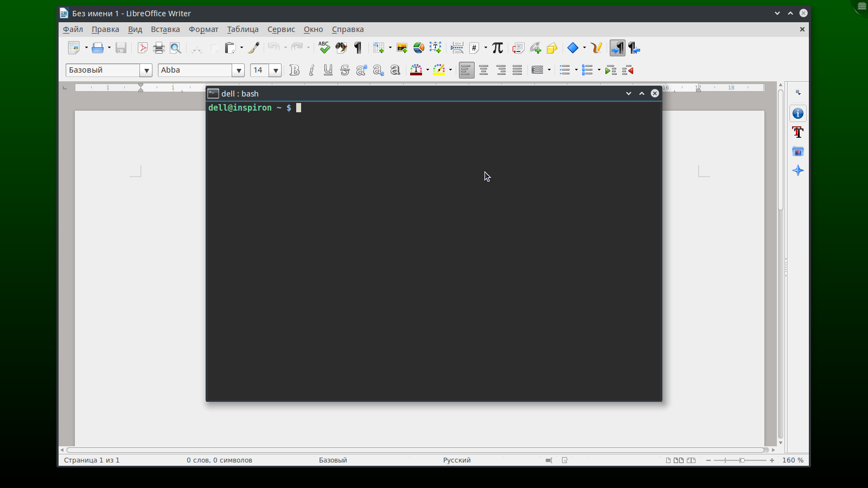Insert a formula with the Pi icon
The height and width of the screenshot is (488, 868).
(x=497, y=48)
